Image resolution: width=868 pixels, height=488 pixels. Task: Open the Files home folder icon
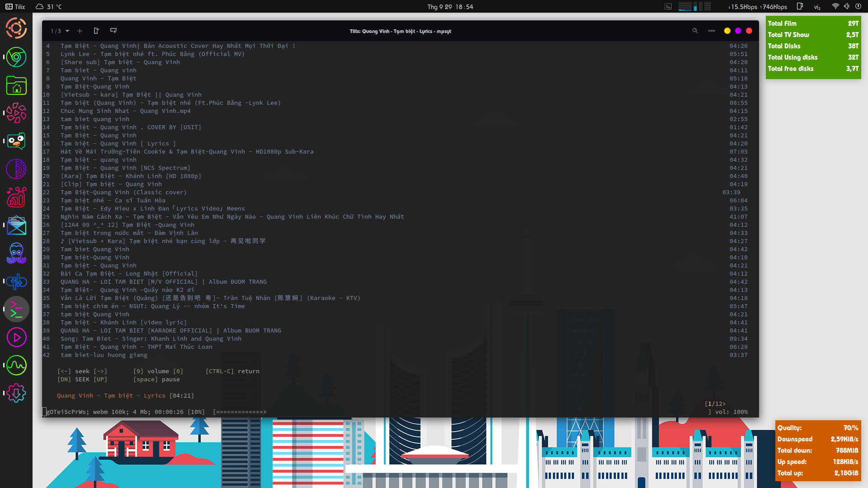[16, 85]
